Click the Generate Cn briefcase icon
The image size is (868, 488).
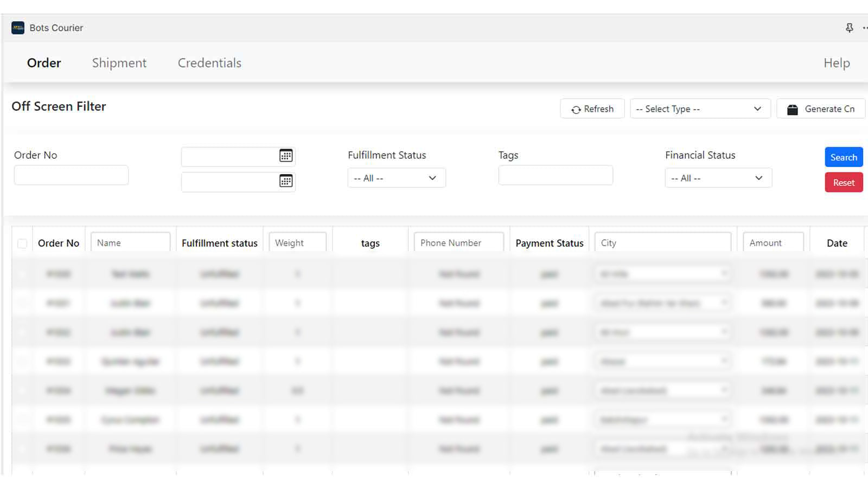[792, 110]
